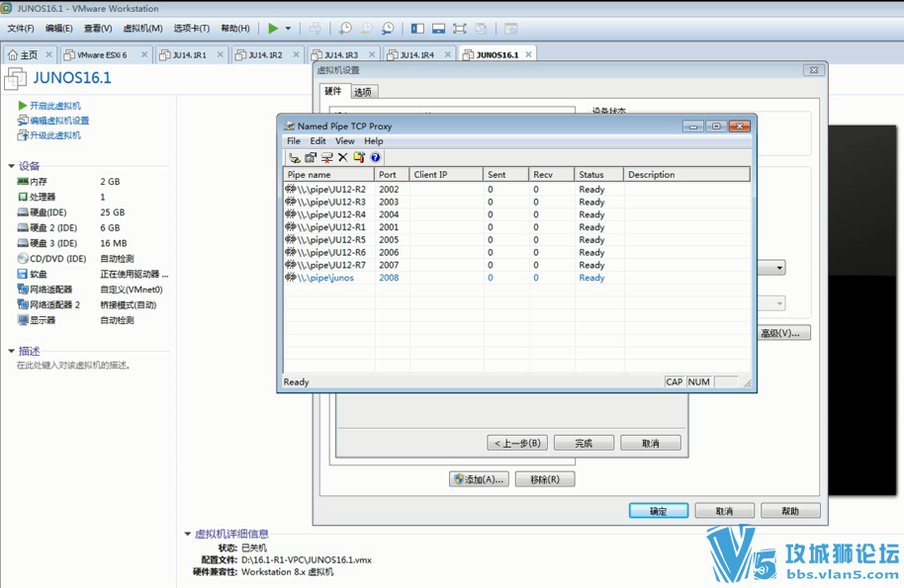Toggle the thumbnail bar view icon
The image size is (904, 588).
(x=439, y=29)
